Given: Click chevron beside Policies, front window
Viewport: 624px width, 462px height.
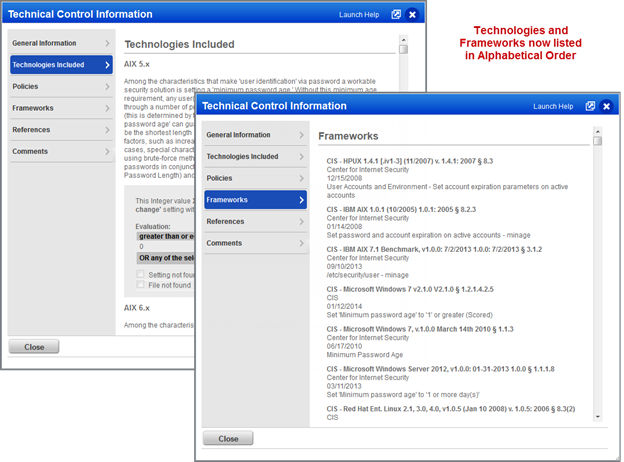Looking at the screenshot, I should pyautogui.click(x=302, y=178).
